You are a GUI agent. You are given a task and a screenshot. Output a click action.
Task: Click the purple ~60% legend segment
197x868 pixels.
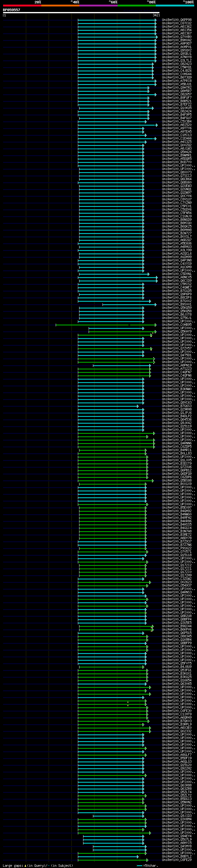tap(98, 6)
